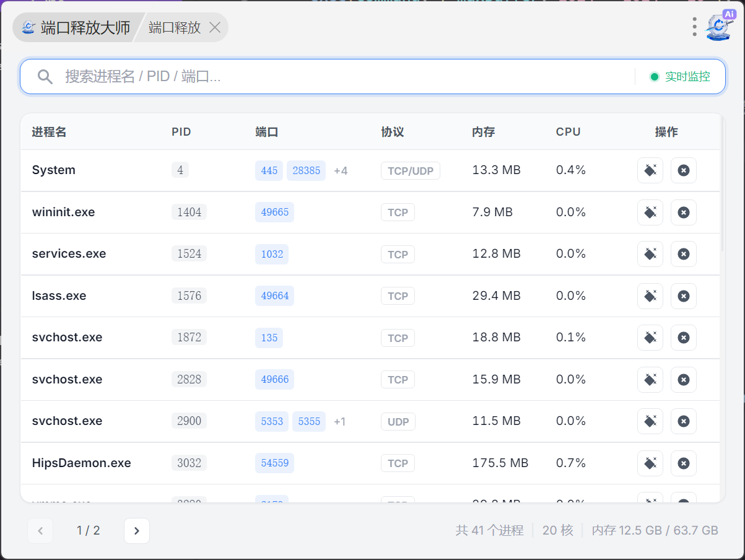Screen dimensions: 745x560
Task: Terminate HipsDaemon.exe using the circle-X icon
Action: pyautogui.click(x=683, y=463)
